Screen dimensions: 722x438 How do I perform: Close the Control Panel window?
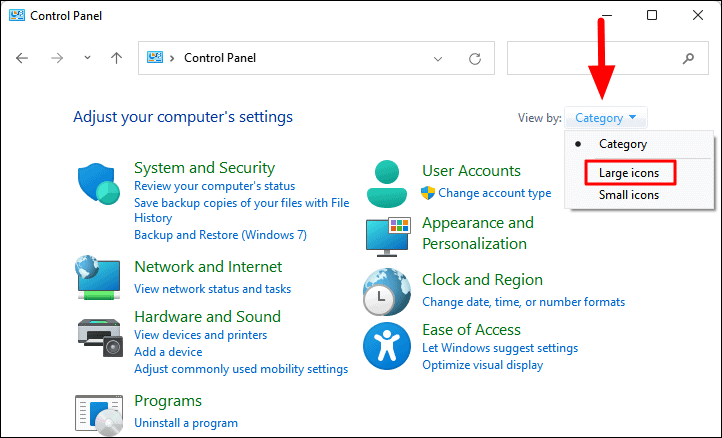(x=698, y=15)
